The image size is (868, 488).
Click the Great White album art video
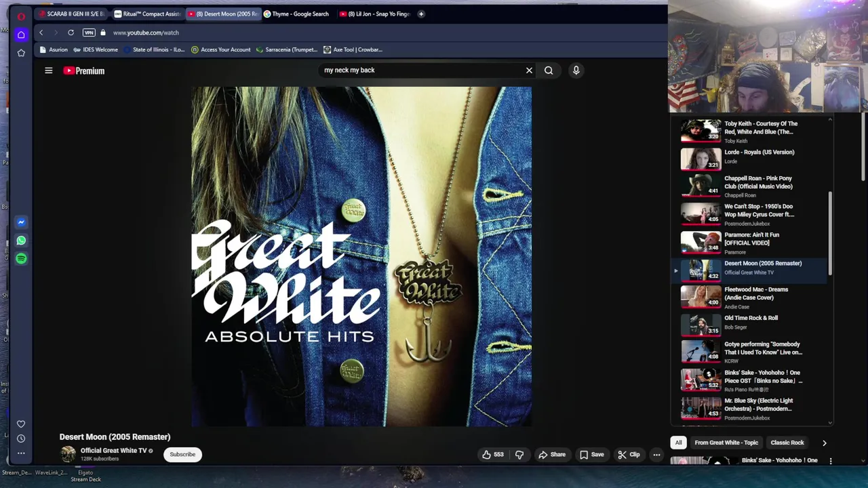pyautogui.click(x=361, y=257)
